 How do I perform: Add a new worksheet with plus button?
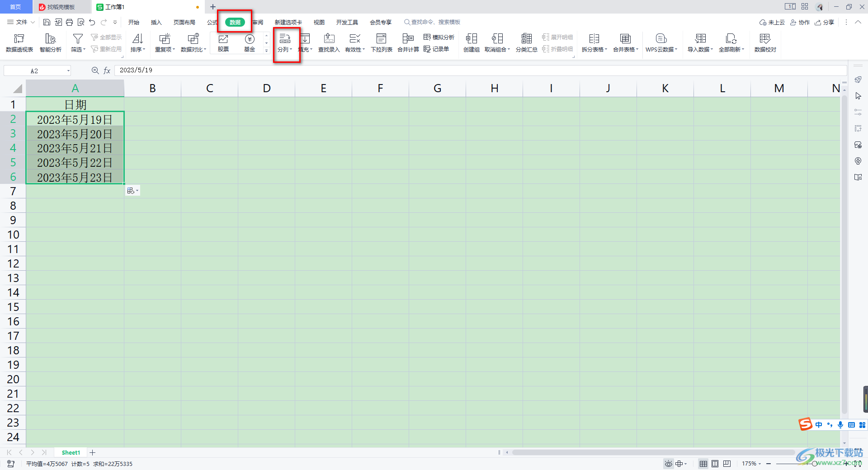click(x=93, y=452)
